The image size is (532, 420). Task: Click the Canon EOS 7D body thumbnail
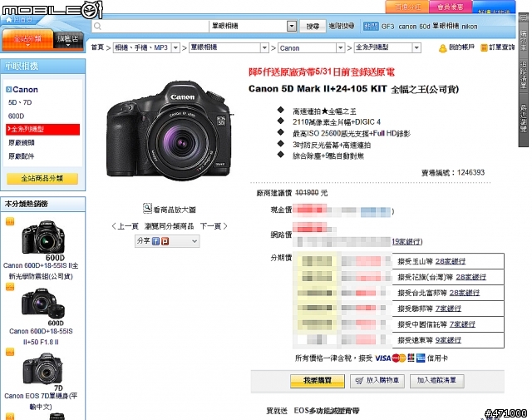[42, 368]
